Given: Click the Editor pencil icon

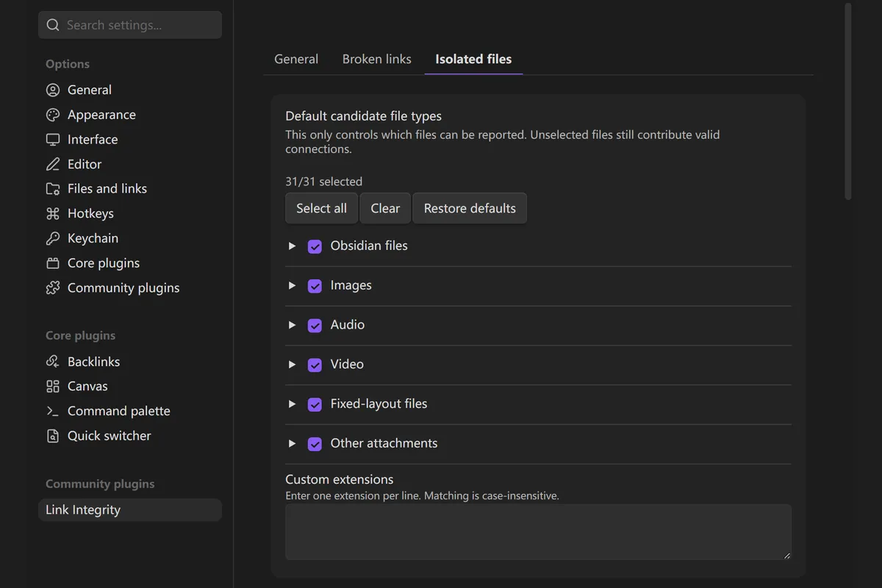Looking at the screenshot, I should coord(53,164).
